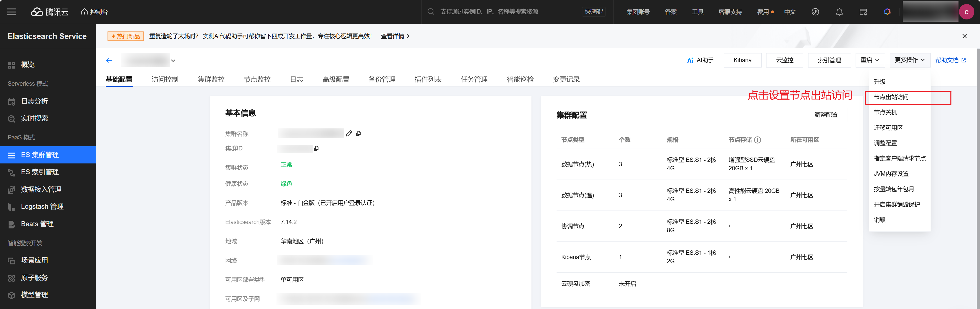Click the back arrow next to the cluster name

coord(109,60)
